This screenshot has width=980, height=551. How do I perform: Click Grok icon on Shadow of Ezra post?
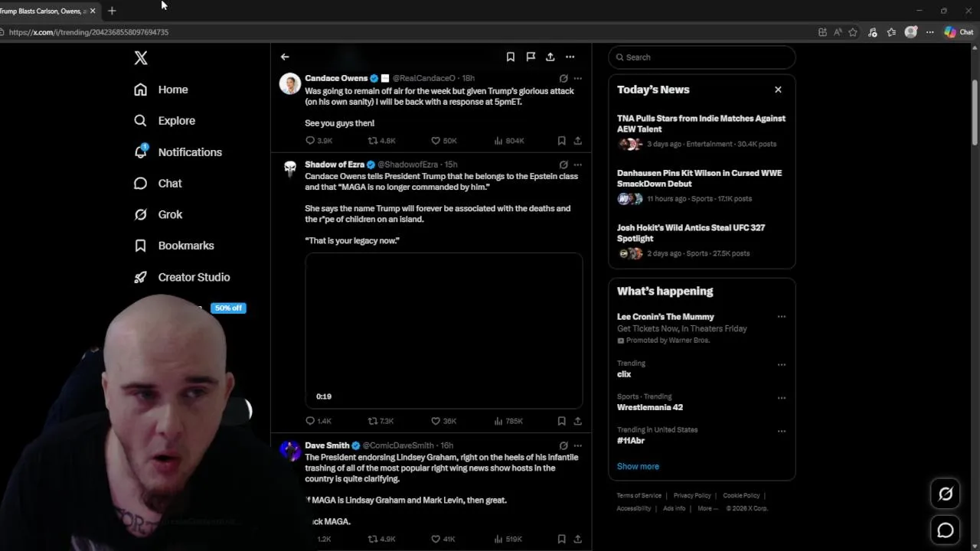coord(563,165)
